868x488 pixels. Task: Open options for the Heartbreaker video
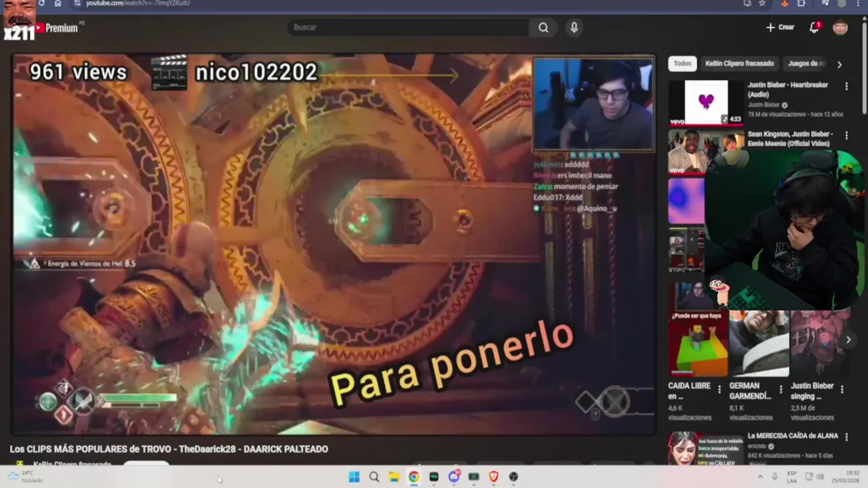click(x=846, y=86)
